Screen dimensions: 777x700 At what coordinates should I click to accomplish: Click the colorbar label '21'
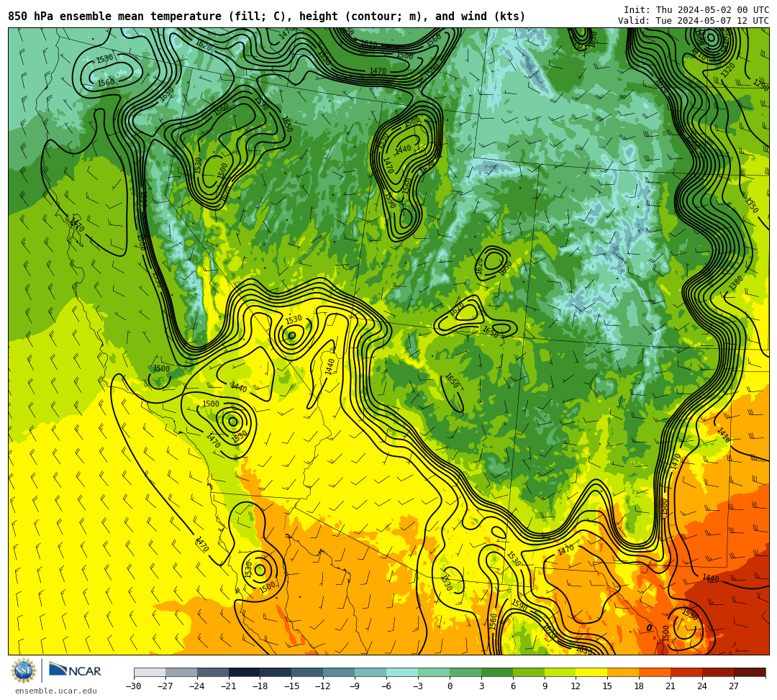pos(671,686)
